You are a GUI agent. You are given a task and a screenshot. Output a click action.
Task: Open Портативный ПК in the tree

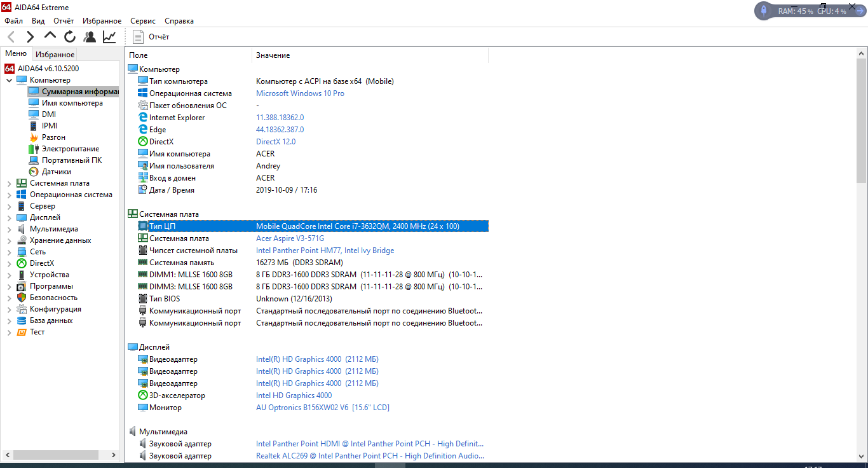[72, 160]
